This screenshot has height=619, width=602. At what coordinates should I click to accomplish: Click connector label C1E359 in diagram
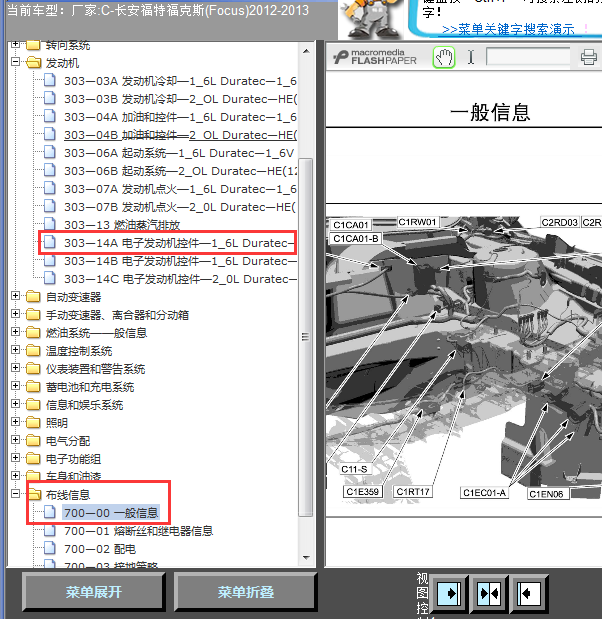pos(362,491)
